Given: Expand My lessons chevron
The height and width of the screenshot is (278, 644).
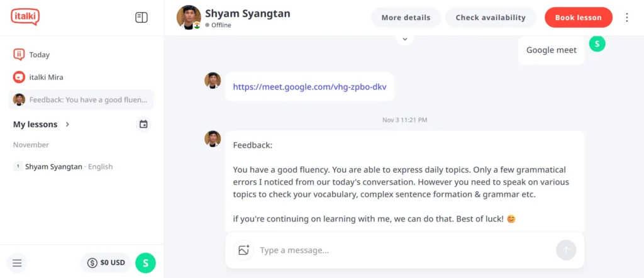Looking at the screenshot, I should [x=67, y=125].
